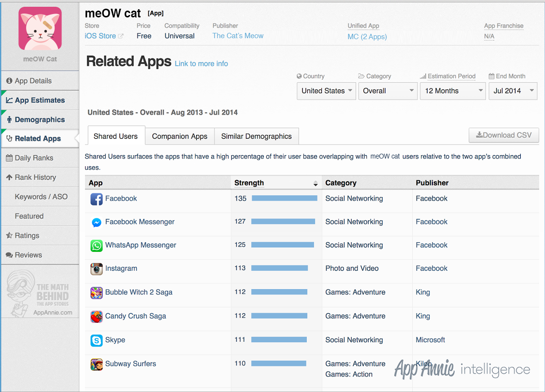Click the strength bar for Instagram (113)
The height and width of the screenshot is (392, 545).
(x=279, y=268)
